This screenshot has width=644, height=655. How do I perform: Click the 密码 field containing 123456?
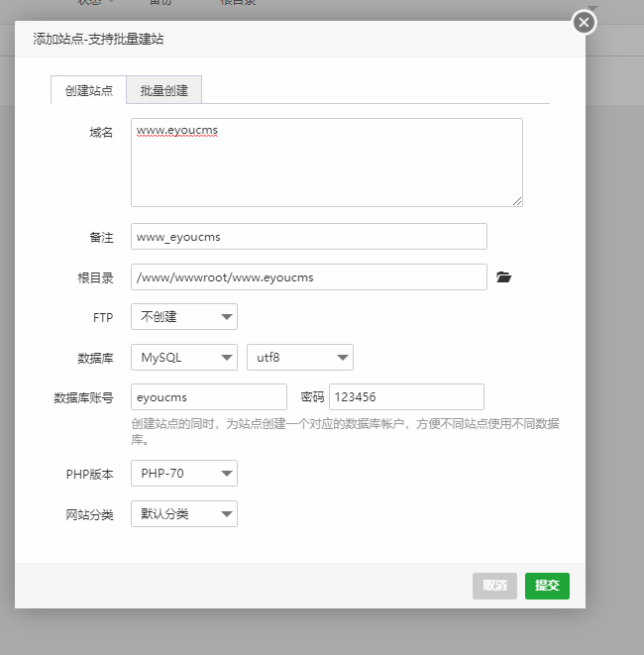pos(406,397)
